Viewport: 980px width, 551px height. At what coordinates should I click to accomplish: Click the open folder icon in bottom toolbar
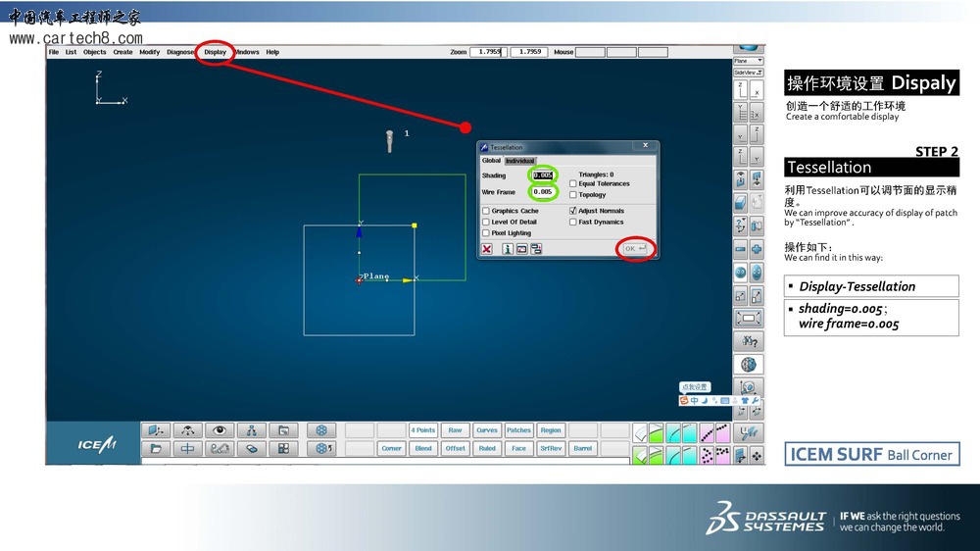click(x=156, y=448)
